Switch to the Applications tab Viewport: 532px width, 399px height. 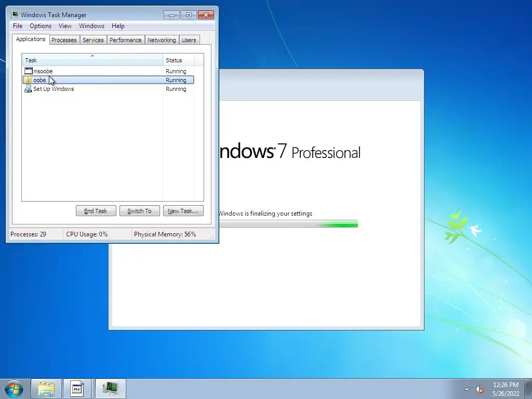tap(31, 39)
